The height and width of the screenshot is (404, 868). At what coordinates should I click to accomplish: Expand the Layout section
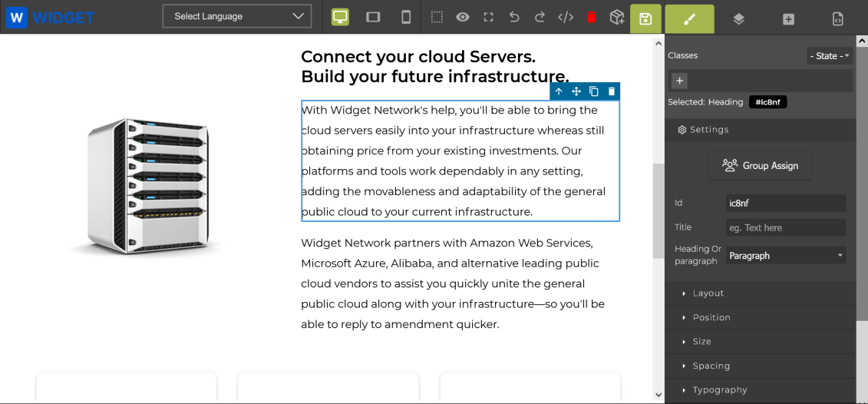click(761, 293)
